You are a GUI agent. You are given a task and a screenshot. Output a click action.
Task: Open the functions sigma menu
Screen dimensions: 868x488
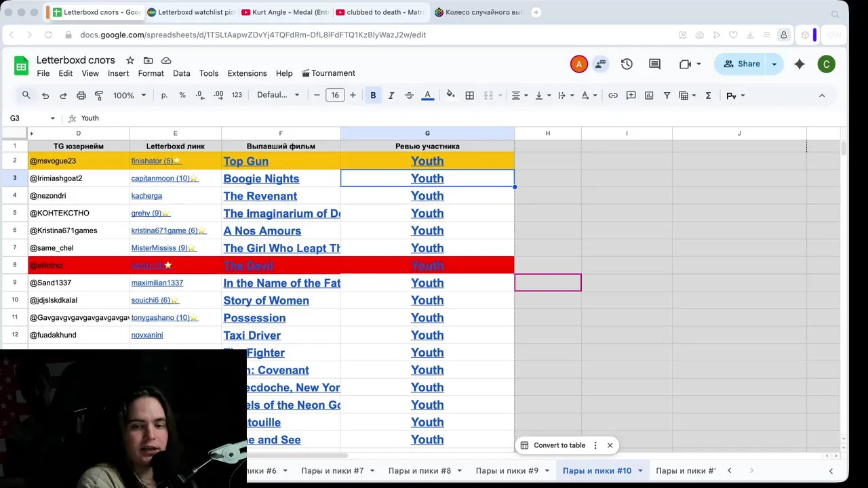coord(708,96)
